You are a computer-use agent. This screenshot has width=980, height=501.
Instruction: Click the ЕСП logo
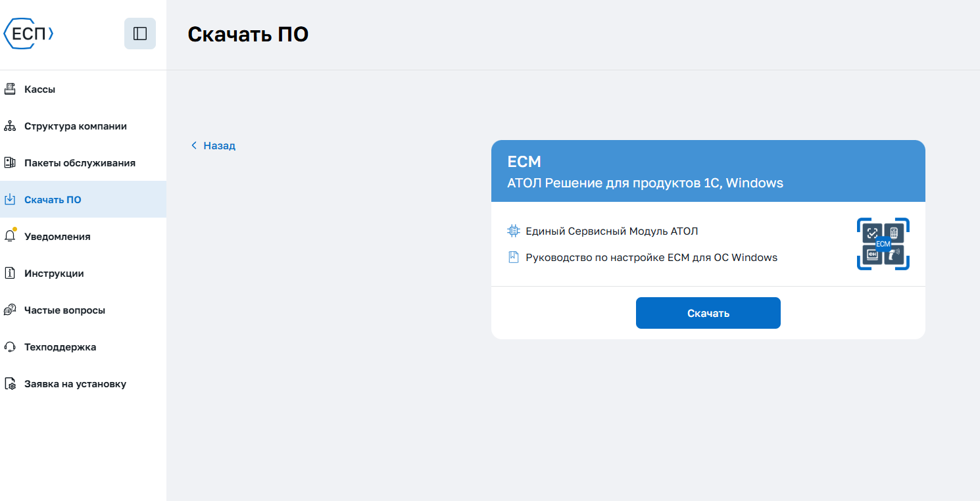tap(29, 34)
